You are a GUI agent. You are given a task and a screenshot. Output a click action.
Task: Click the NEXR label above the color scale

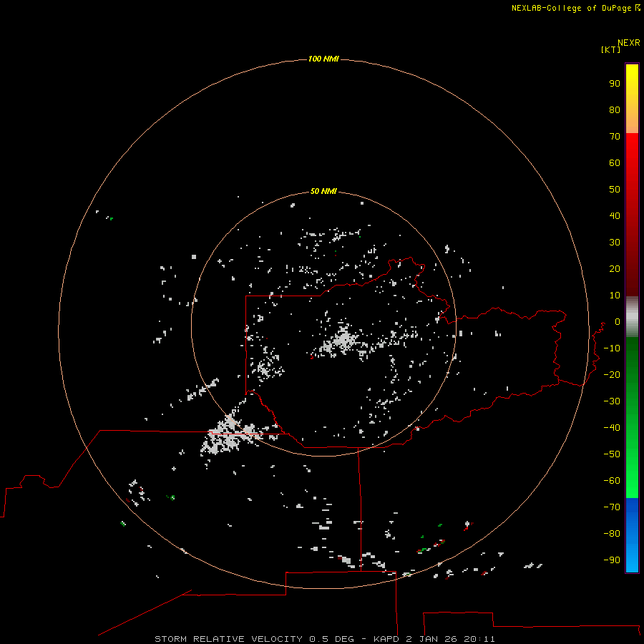629,43
